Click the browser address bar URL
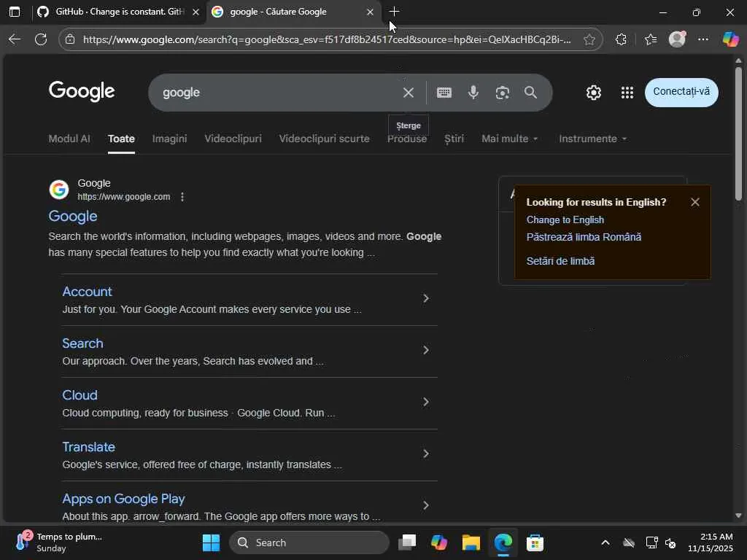The width and height of the screenshot is (747, 560). point(327,39)
